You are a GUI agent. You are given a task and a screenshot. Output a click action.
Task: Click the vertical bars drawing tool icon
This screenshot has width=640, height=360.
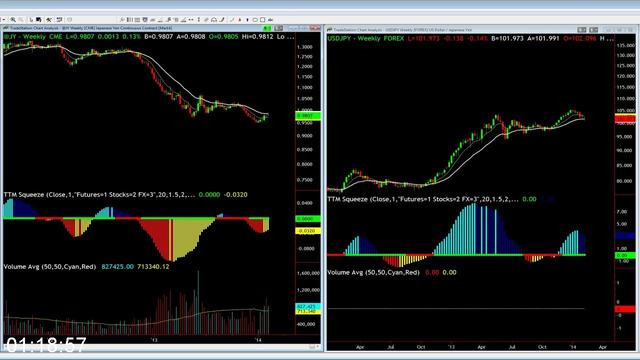(x=129, y=20)
